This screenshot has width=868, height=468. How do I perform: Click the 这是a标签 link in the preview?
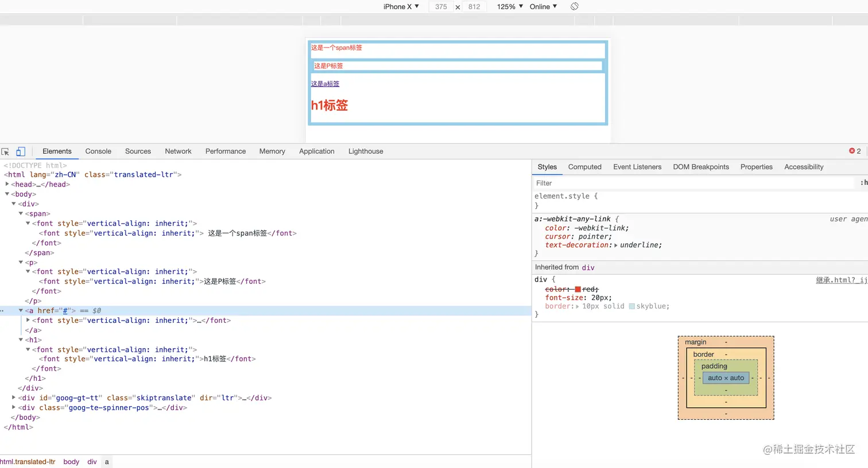325,84
